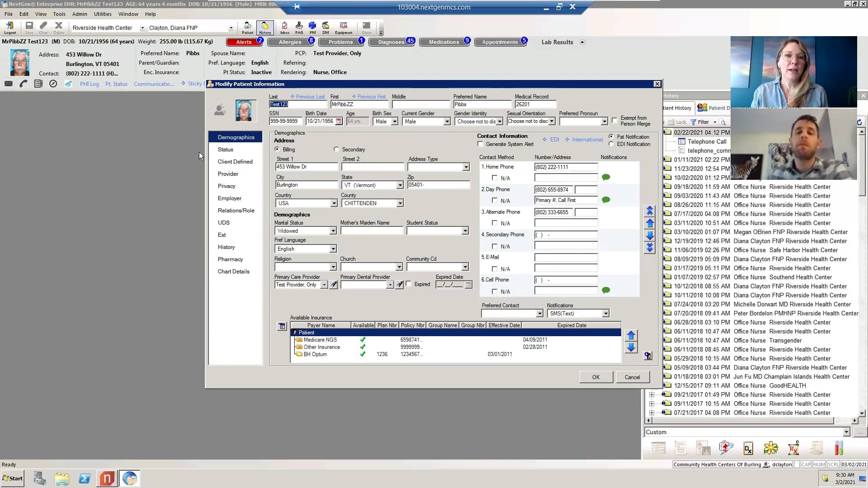Open the Equipment toolbar icon
This screenshot has width=868, height=488.
(344, 28)
